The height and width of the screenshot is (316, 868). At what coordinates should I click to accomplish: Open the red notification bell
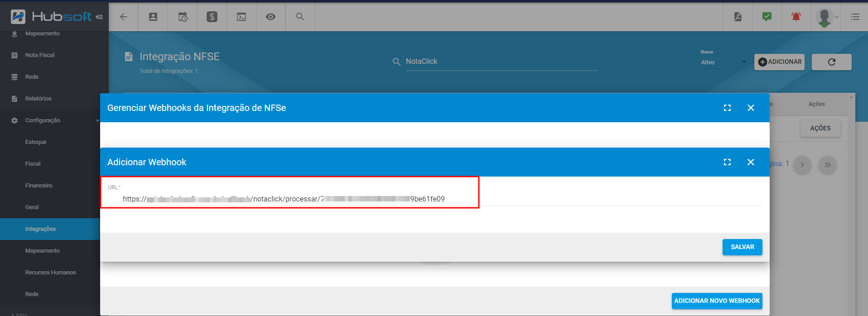pos(796,17)
